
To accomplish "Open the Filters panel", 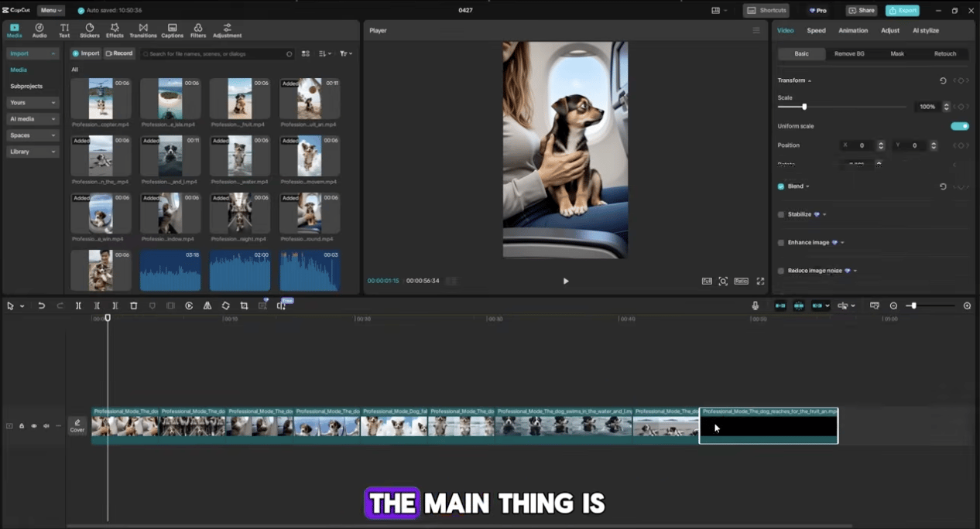I will tap(198, 30).
